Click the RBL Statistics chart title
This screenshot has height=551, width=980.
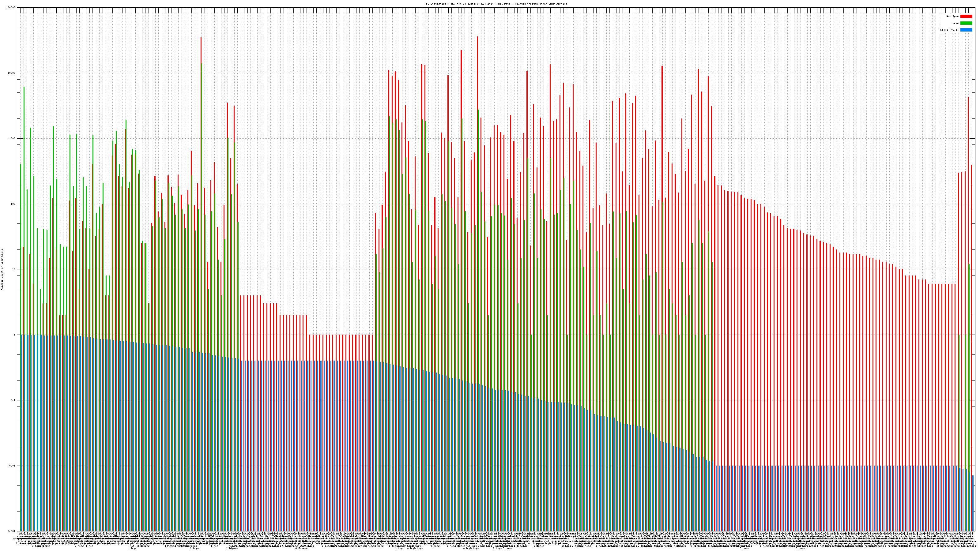pos(495,4)
